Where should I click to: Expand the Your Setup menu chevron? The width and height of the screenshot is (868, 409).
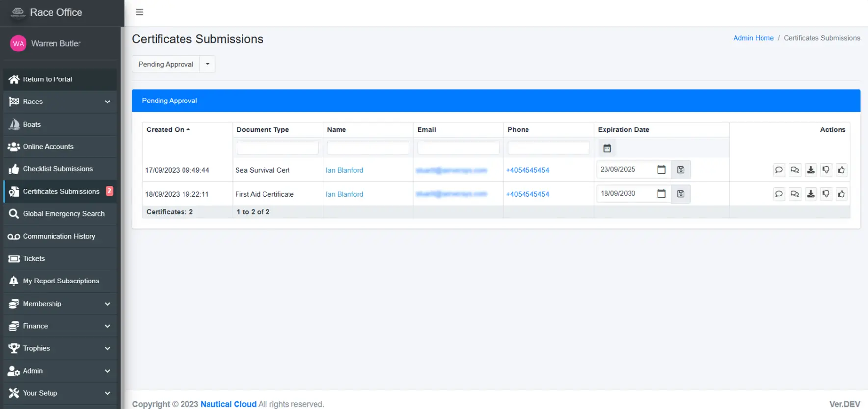coord(107,393)
